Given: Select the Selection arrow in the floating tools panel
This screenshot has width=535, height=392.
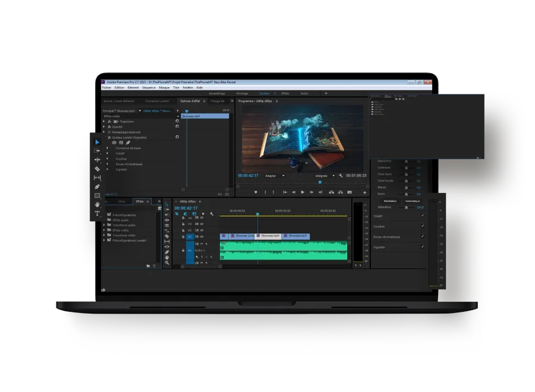Looking at the screenshot, I should coord(97,142).
